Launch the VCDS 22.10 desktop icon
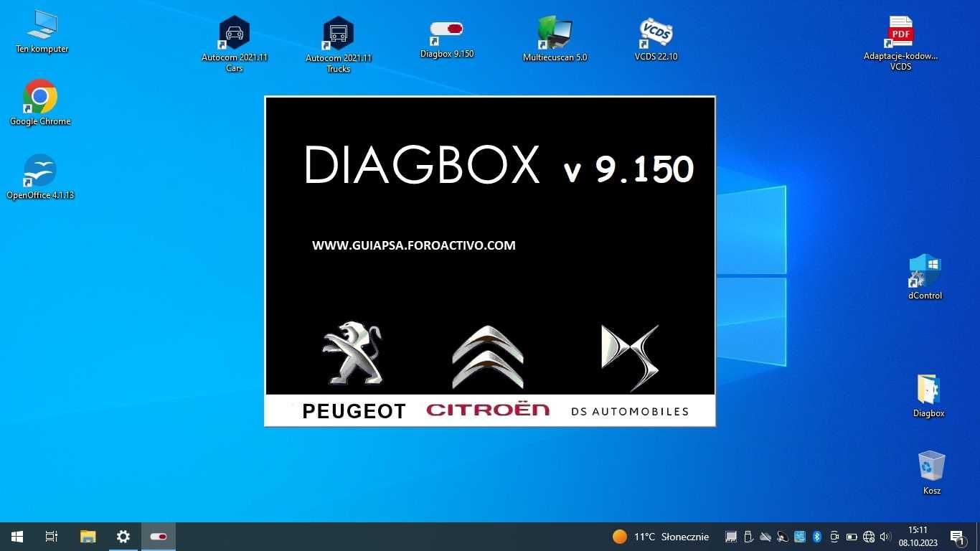 656,39
